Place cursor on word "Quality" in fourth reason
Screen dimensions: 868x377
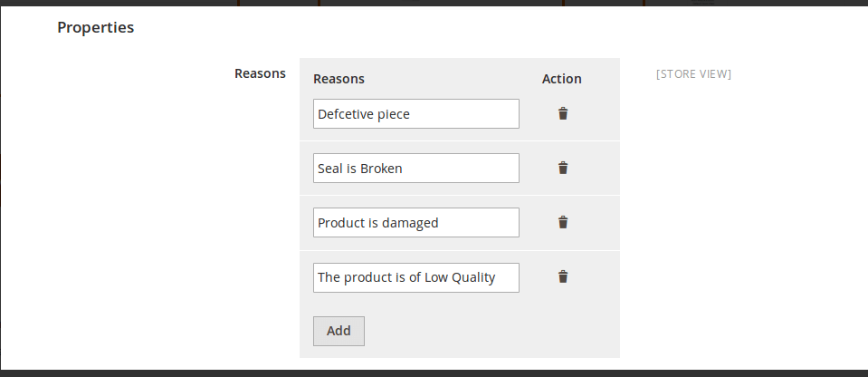pos(473,277)
